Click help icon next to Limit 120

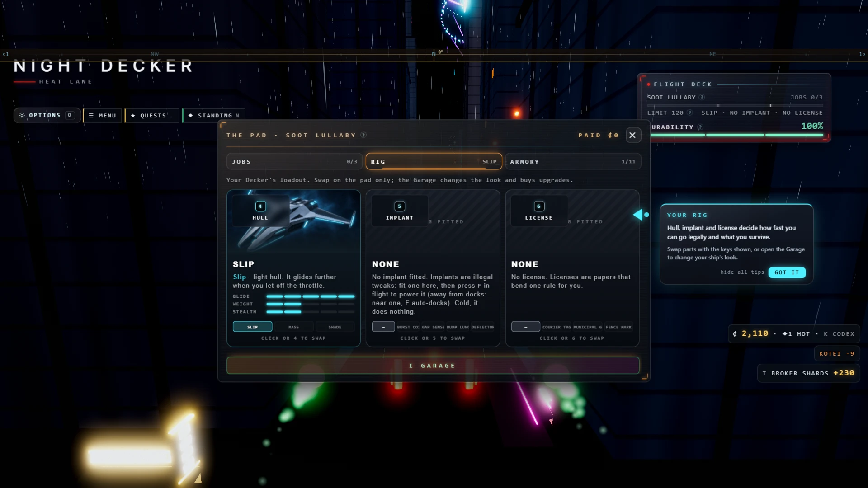tap(689, 113)
